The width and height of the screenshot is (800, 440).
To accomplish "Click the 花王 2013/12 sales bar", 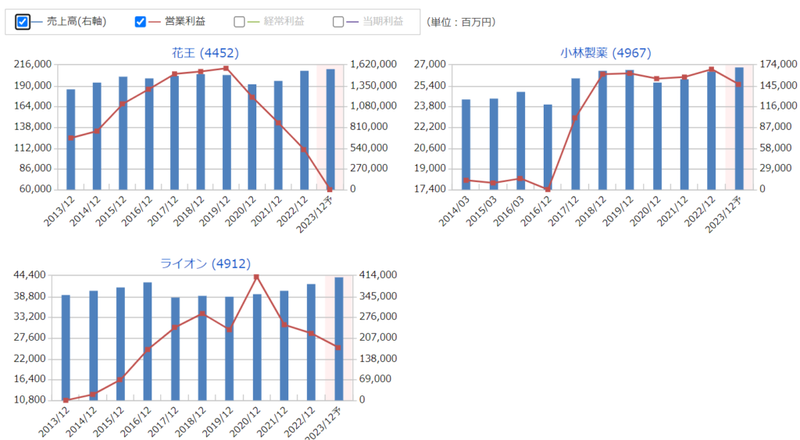I will coord(71,139).
